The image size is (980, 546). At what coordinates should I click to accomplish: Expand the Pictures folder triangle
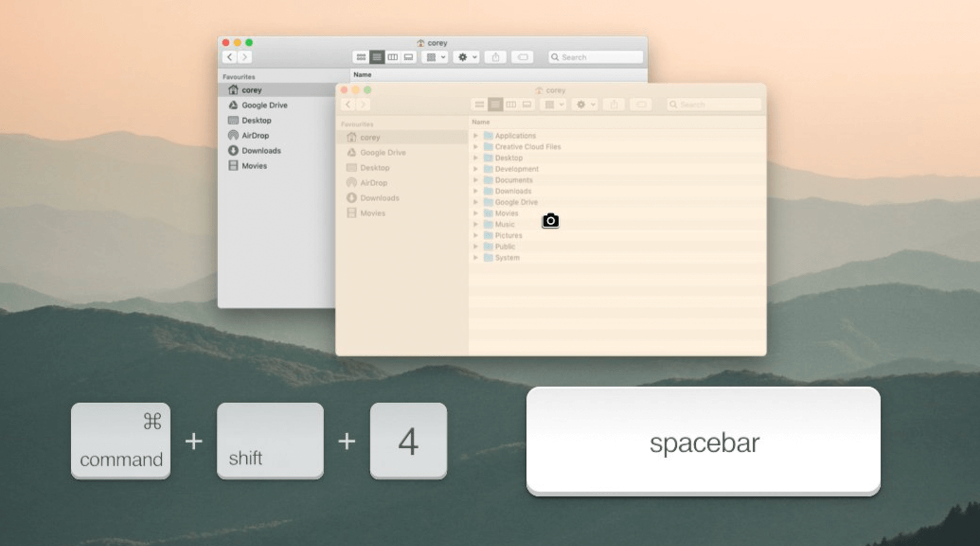click(x=475, y=236)
